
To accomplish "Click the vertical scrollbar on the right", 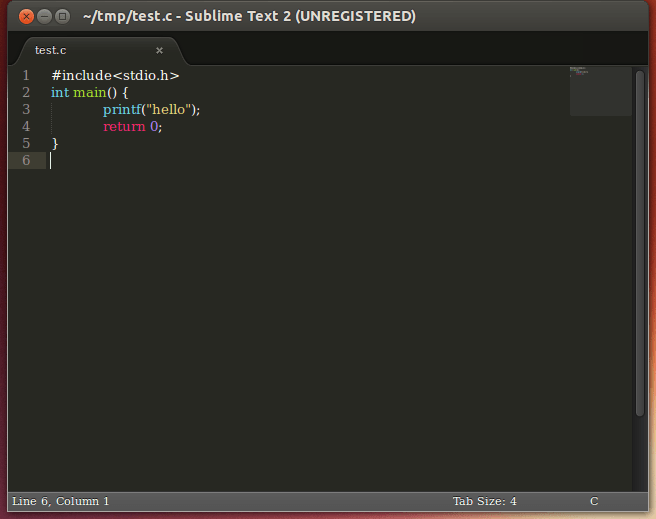I will (640, 240).
